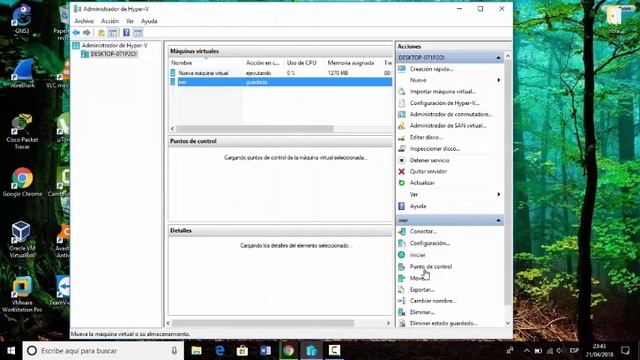Open the Acción menu
Viewport: 640px width, 360px height.
click(110, 21)
